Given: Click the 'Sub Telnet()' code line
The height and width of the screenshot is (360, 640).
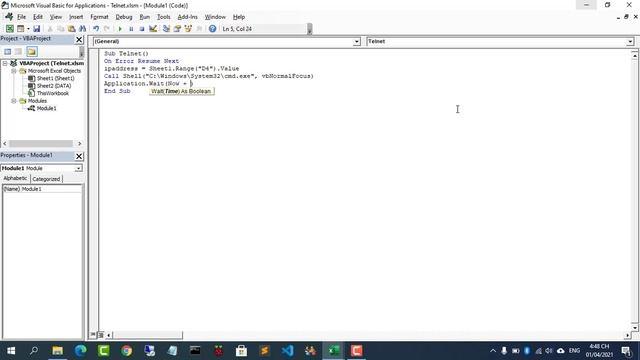Looking at the screenshot, I should pyautogui.click(x=126, y=53).
